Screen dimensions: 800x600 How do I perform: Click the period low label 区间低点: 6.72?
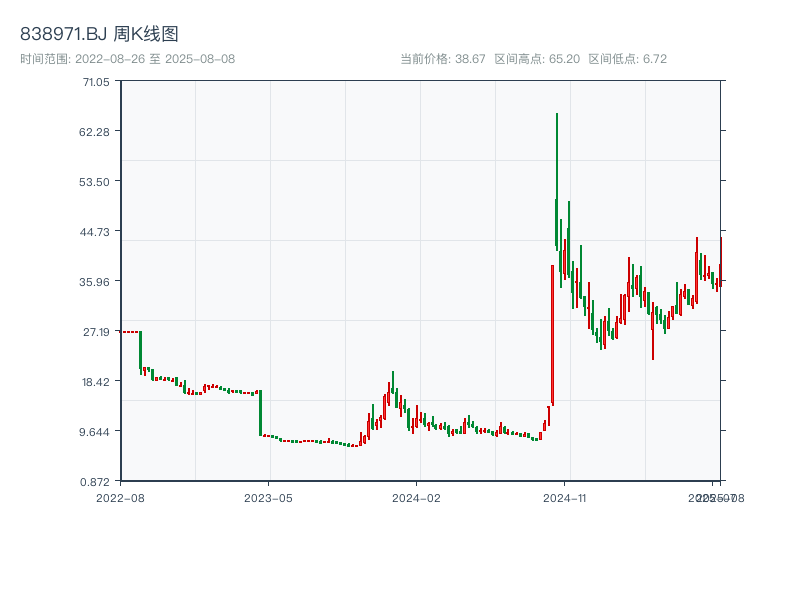click(628, 59)
